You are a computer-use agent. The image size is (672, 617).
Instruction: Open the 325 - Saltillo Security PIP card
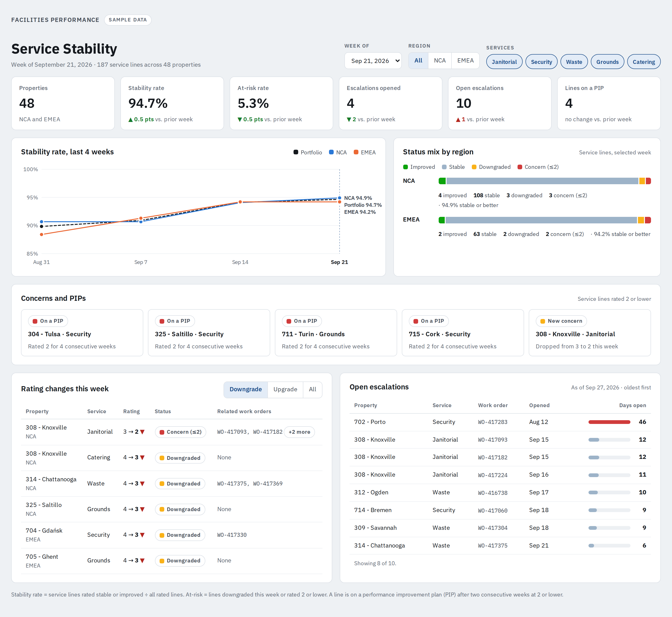(209, 333)
